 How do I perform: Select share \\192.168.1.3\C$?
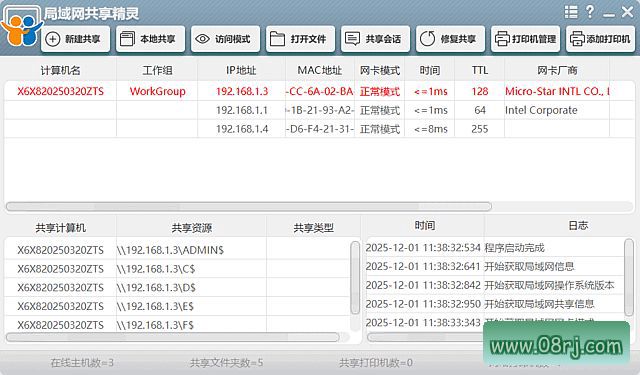click(177, 269)
